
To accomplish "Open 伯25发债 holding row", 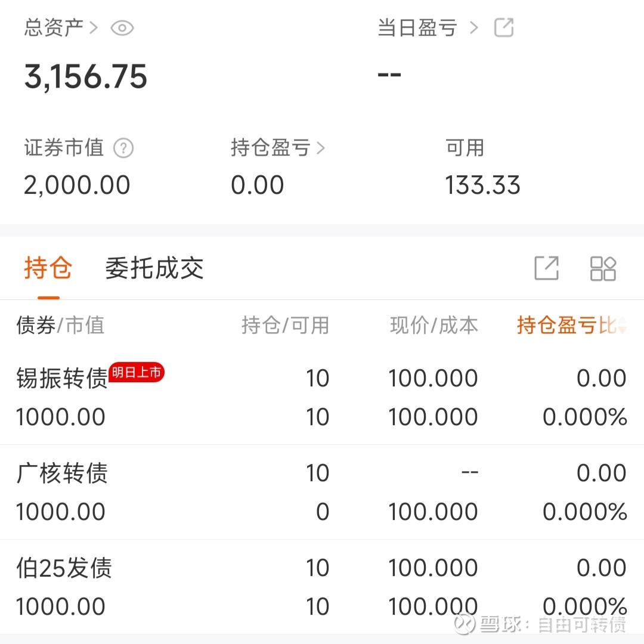I will [322, 587].
